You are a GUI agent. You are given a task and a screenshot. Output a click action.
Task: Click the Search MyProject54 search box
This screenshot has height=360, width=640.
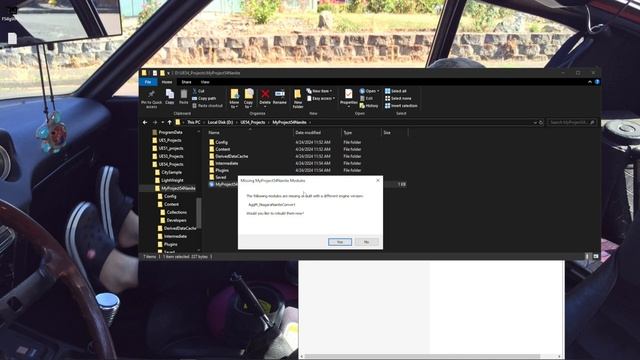point(571,122)
